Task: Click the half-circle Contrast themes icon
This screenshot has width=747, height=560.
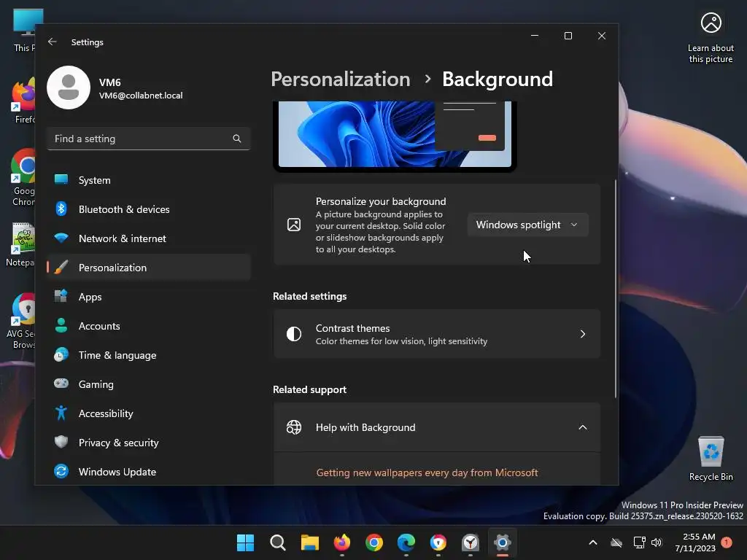Action: (294, 334)
